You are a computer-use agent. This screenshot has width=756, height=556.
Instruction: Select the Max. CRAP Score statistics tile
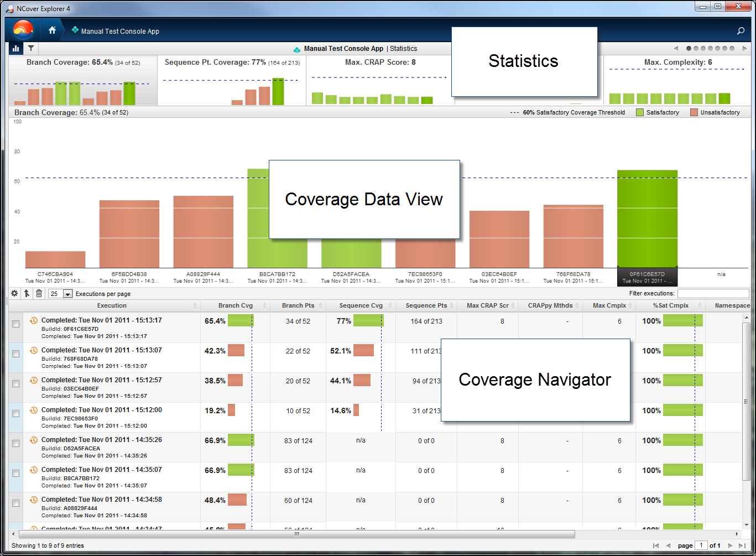(x=380, y=80)
